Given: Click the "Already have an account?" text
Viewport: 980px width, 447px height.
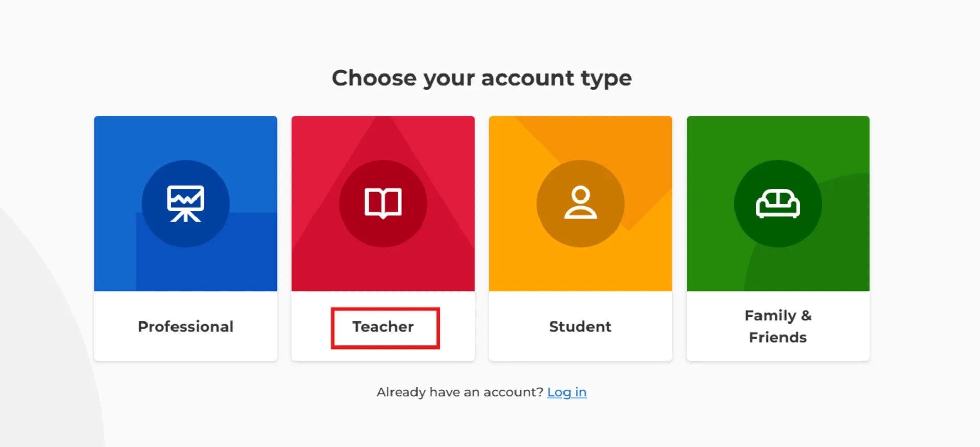Looking at the screenshot, I should coord(459,392).
